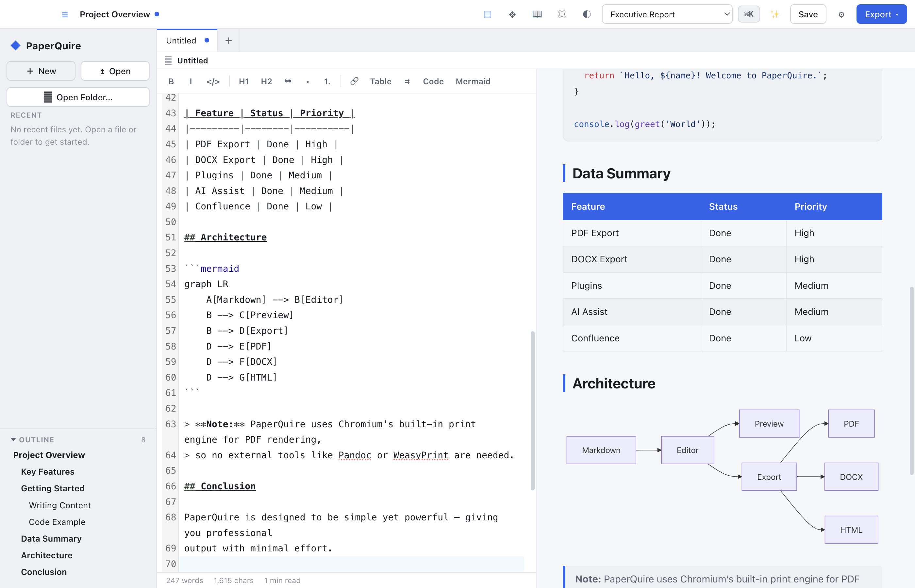Insert a numbered list with 1.

(x=327, y=81)
